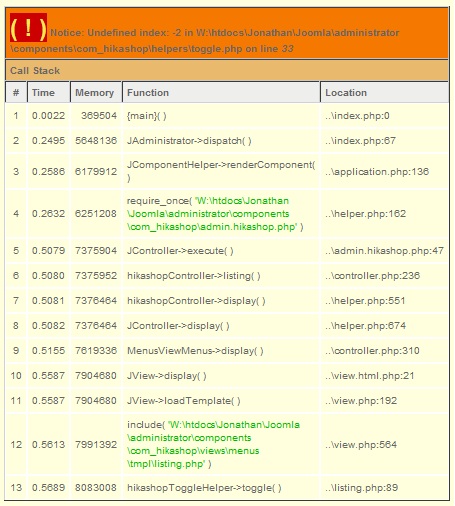Screen dimensions: 455x506
Task: Select memory value '5648136'
Action: 96,141
